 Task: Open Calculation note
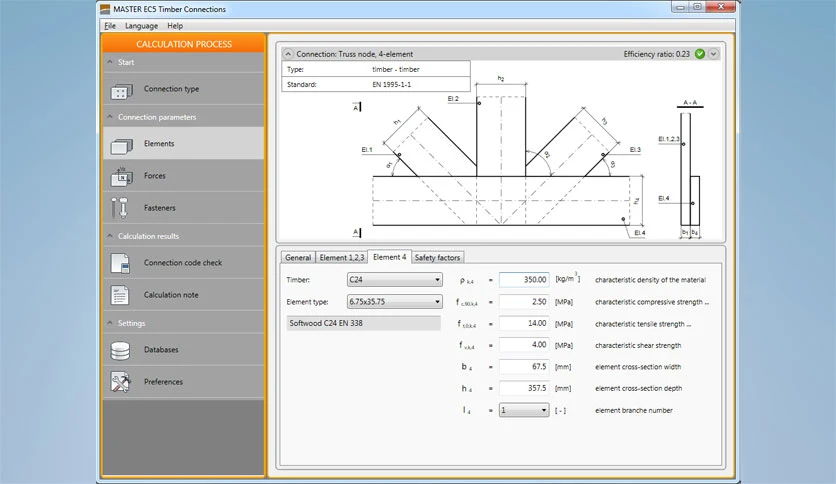click(183, 295)
